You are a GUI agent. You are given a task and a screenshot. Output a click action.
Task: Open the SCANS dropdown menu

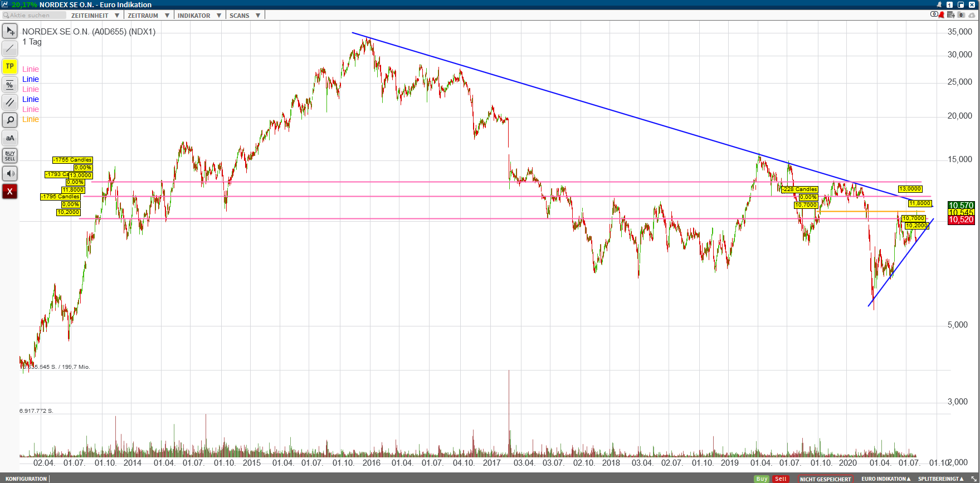245,16
